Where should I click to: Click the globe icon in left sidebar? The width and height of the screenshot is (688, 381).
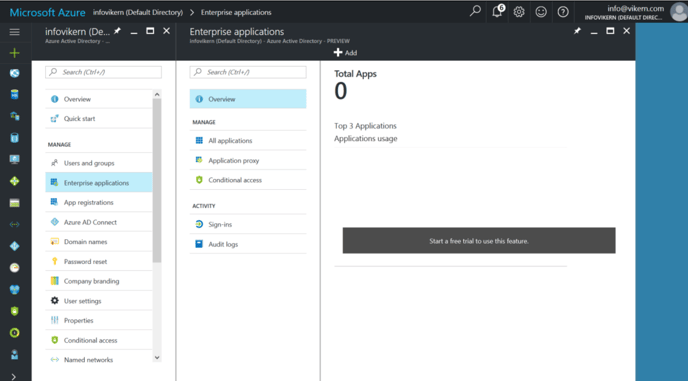14,73
